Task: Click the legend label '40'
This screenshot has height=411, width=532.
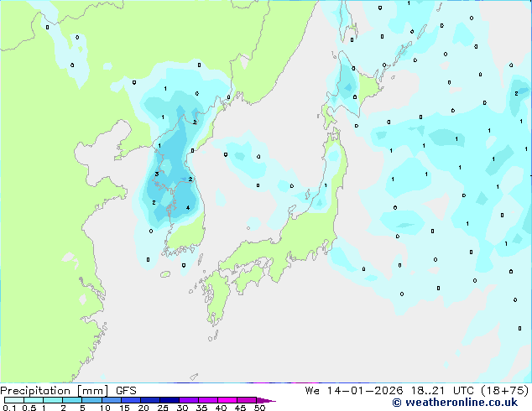Action: (221, 408)
